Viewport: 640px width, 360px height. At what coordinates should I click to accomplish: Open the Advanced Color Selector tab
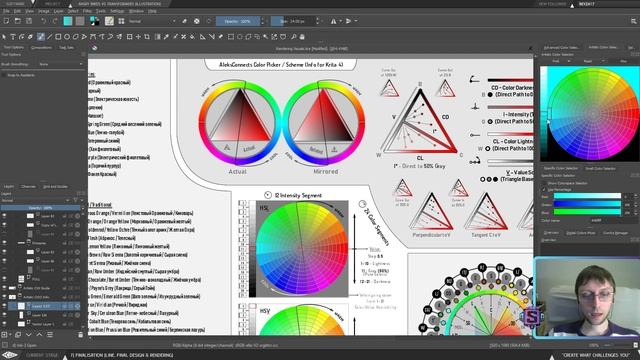[x=561, y=47]
